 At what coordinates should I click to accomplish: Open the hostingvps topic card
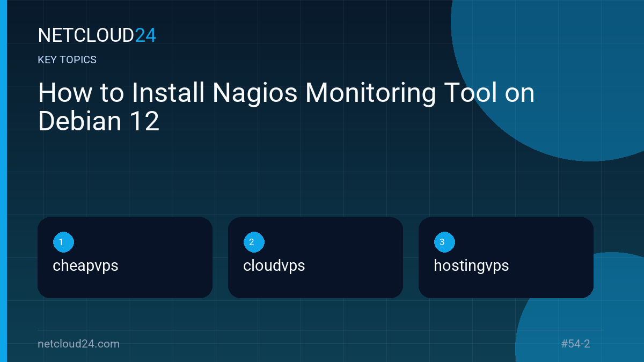pyautogui.click(x=506, y=257)
